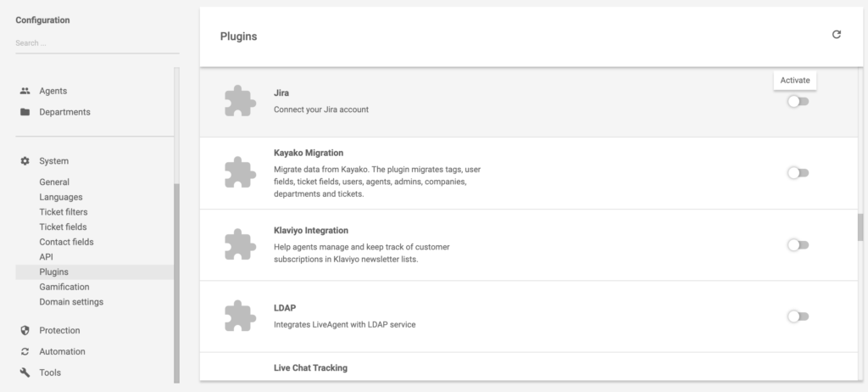This screenshot has height=392, width=868.
Task: Click 'Connect your Jira account' description
Action: pyautogui.click(x=321, y=109)
